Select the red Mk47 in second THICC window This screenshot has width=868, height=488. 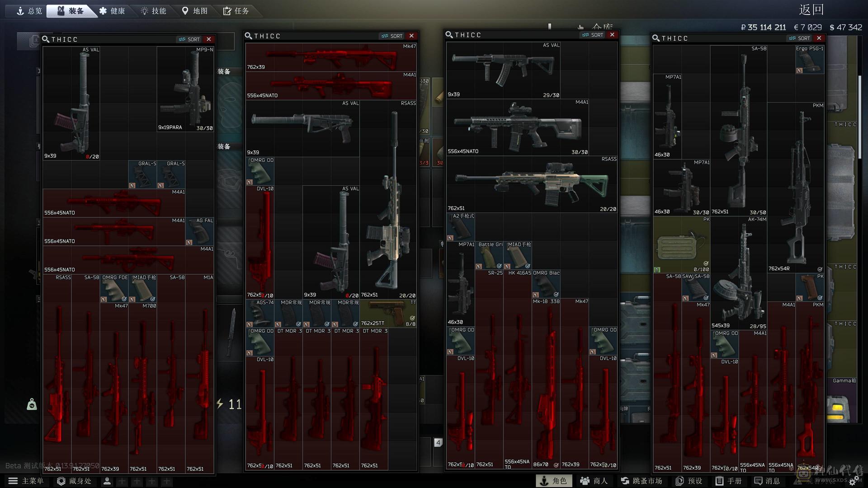(331, 57)
